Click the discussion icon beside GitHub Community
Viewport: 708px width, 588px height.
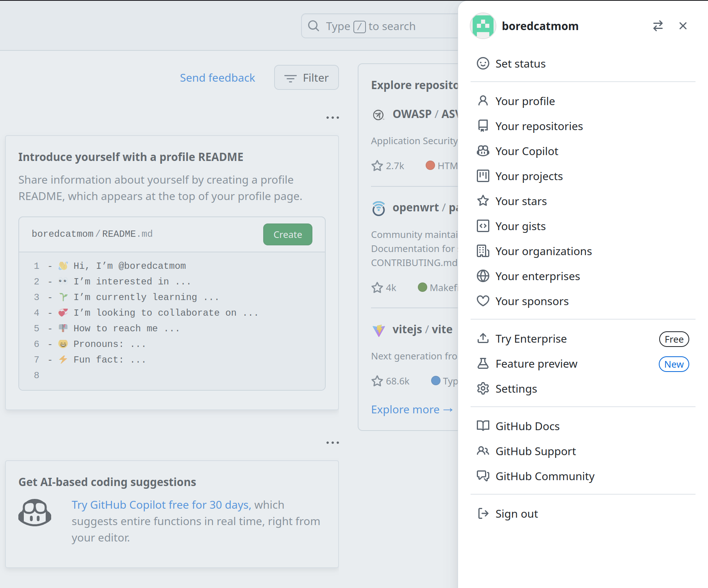pyautogui.click(x=483, y=476)
